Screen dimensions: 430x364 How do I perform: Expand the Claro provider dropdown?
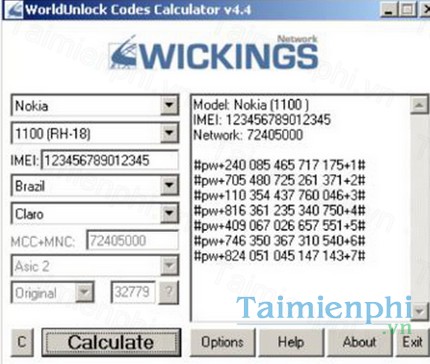click(x=169, y=213)
